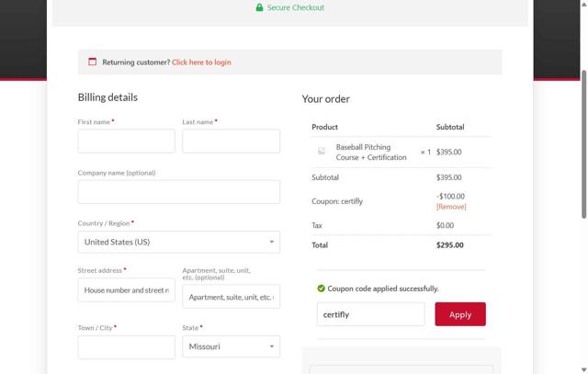Click the Coupon: certifly label
The height and width of the screenshot is (374, 588).
(x=337, y=201)
